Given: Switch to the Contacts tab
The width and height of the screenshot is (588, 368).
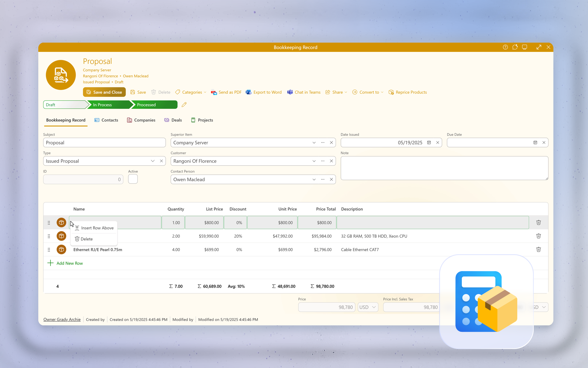Looking at the screenshot, I should [x=106, y=120].
